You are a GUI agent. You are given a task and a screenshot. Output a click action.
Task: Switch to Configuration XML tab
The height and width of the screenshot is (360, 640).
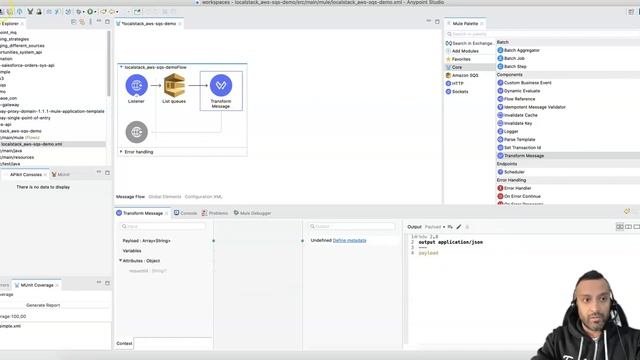[x=203, y=197]
